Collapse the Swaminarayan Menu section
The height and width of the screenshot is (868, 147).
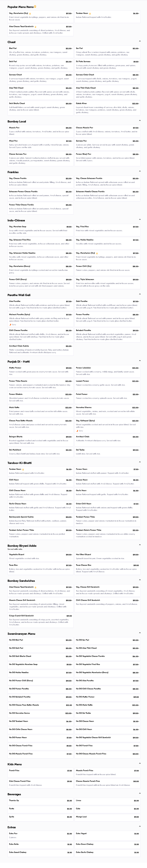(140, 633)
